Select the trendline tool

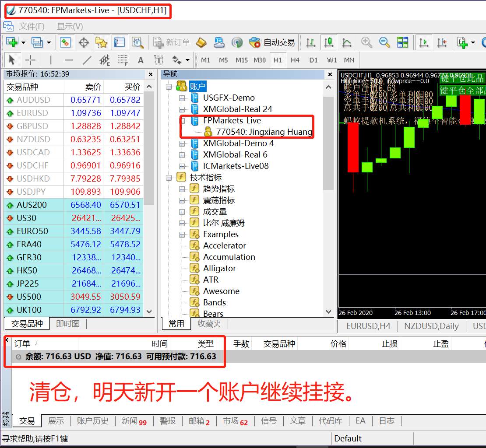tap(87, 60)
